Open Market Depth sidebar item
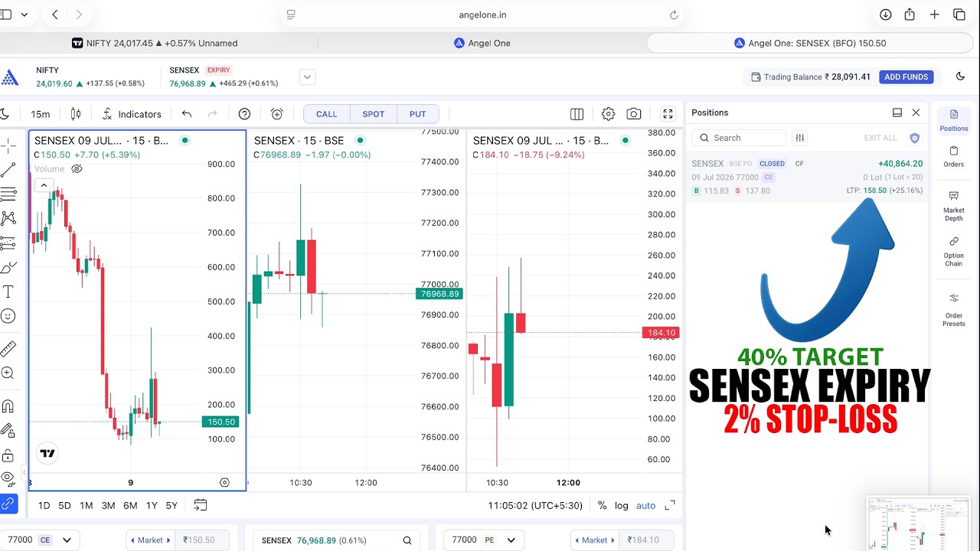980x551 pixels. click(954, 206)
